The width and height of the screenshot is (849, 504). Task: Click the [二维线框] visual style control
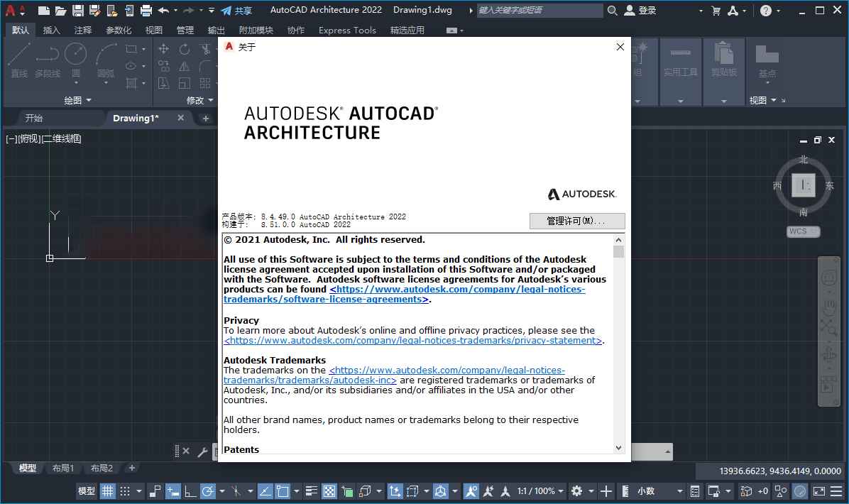click(x=62, y=138)
